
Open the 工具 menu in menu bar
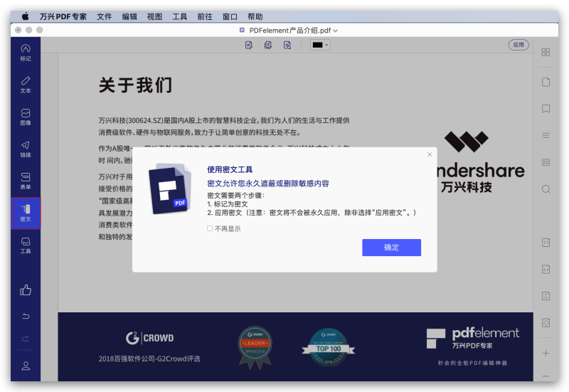180,16
